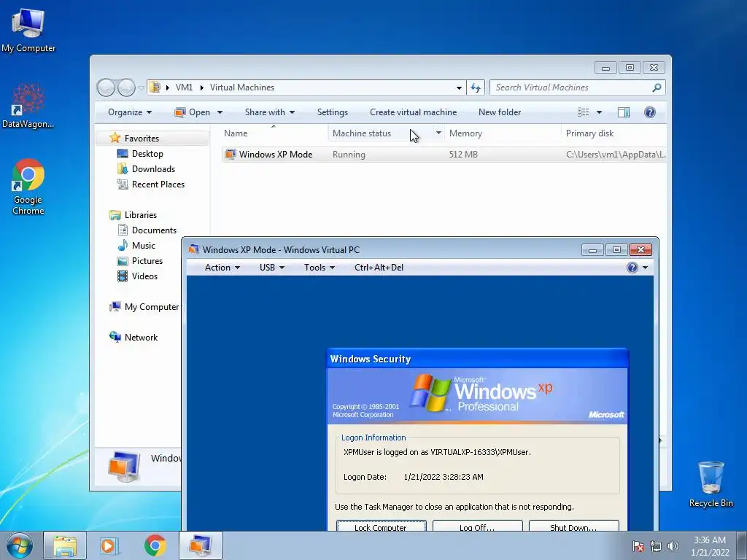Image resolution: width=747 pixels, height=560 pixels.
Task: Open the Organize dropdown menu
Action: point(130,112)
